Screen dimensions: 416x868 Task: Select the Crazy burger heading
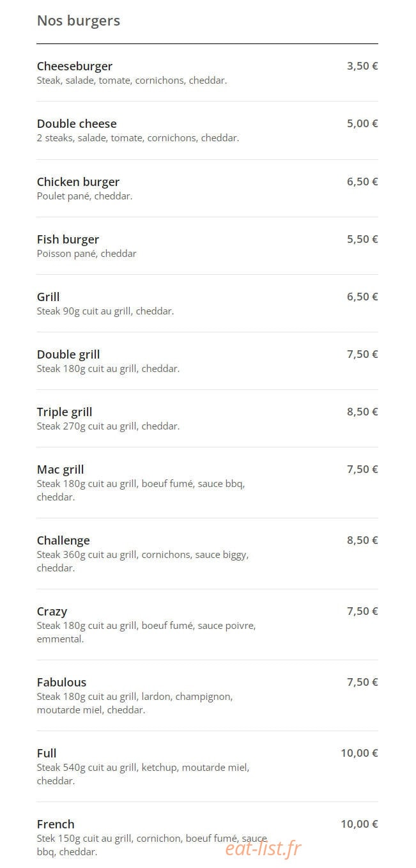point(52,612)
